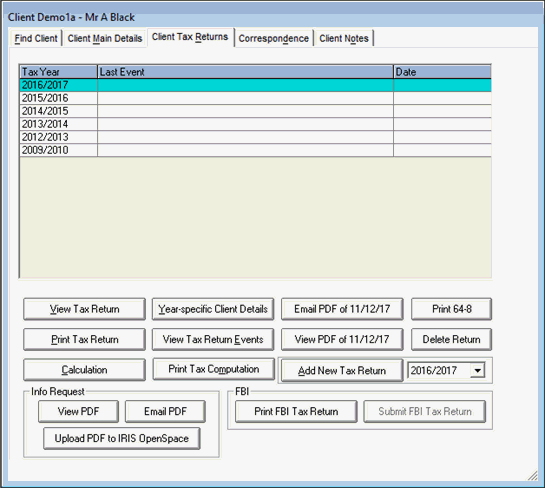This screenshot has width=545, height=488.
Task: Open View Tax Return Events
Action: coord(213,339)
